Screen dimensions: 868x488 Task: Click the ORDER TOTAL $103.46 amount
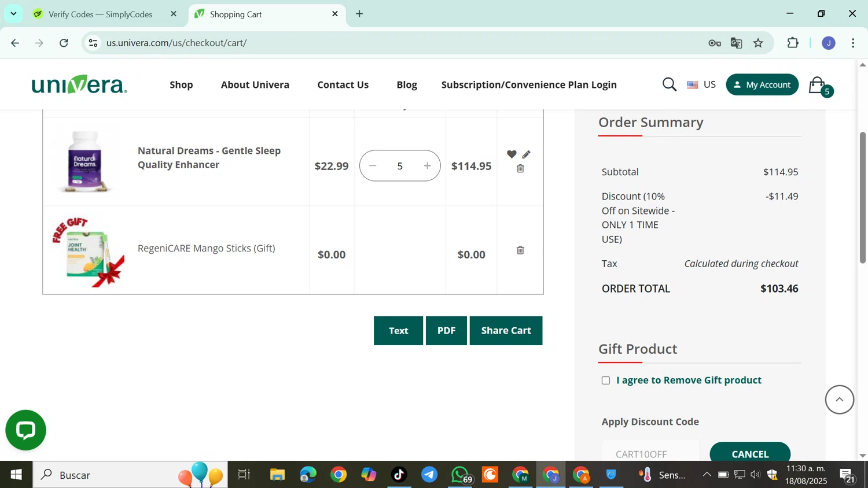click(779, 289)
